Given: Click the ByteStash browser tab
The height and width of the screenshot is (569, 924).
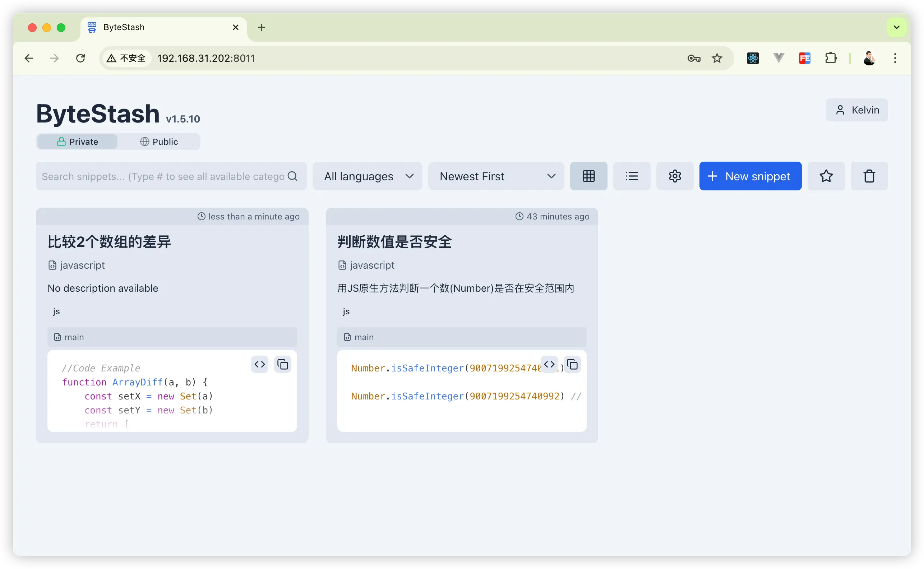Looking at the screenshot, I should click(164, 27).
